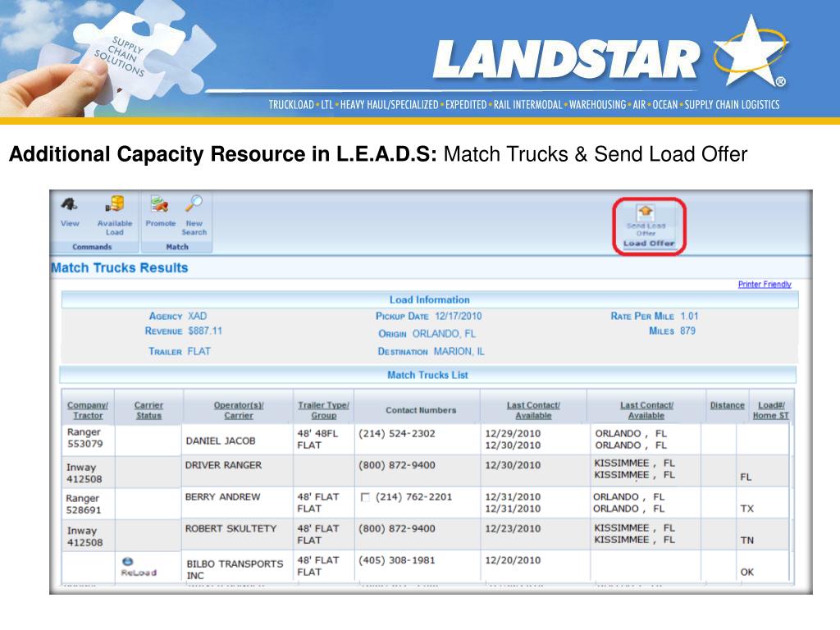The width and height of the screenshot is (840, 630).
Task: Click the Miles value 879
Action: click(x=687, y=331)
